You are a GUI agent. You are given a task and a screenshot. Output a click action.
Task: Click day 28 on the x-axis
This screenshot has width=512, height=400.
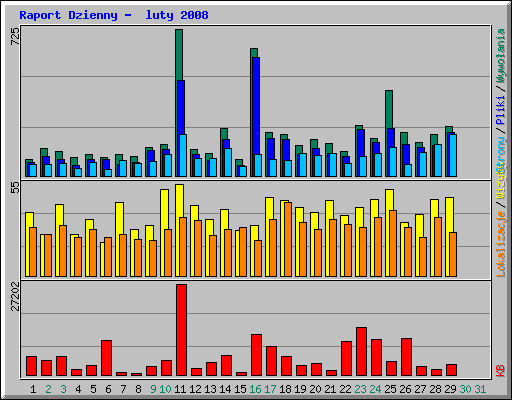(435, 389)
